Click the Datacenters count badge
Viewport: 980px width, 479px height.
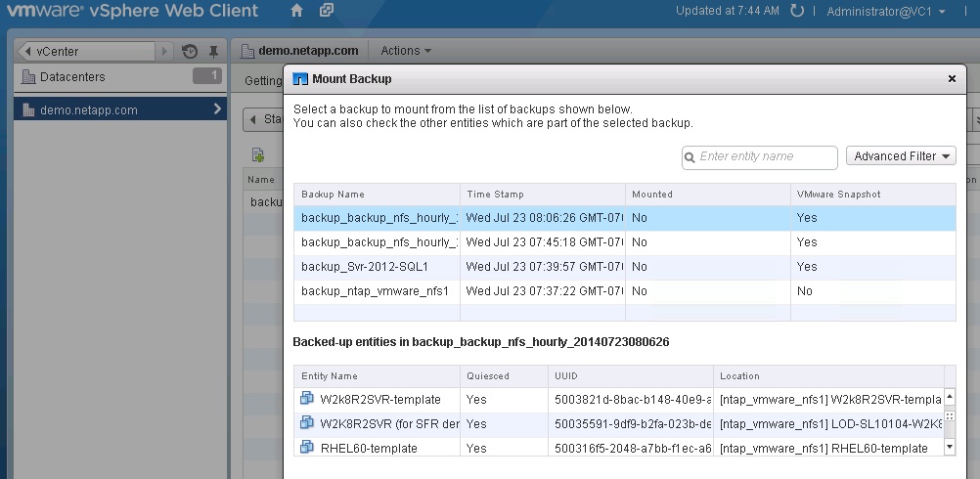click(207, 76)
